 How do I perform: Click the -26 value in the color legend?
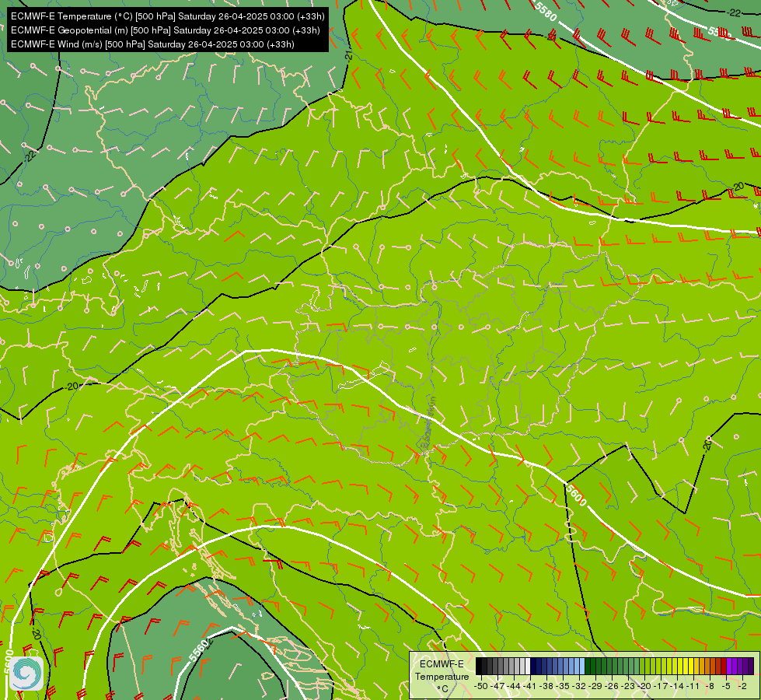[612, 686]
